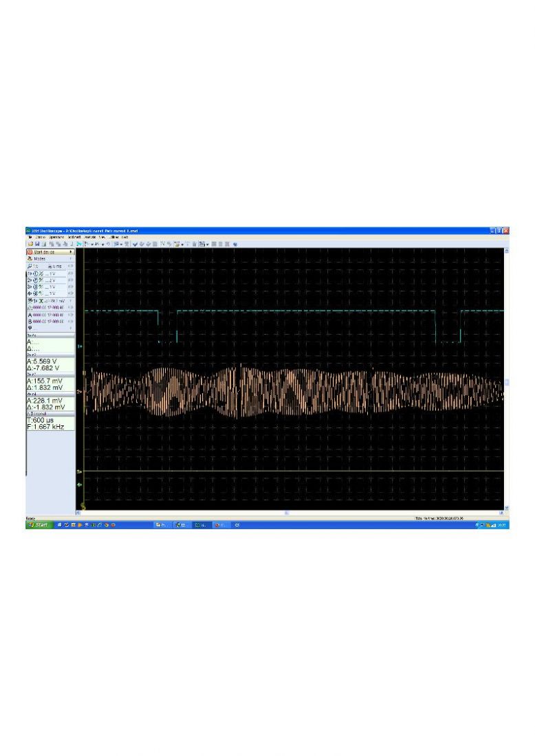Click the vertical scrollbar right of plot

[507, 379]
